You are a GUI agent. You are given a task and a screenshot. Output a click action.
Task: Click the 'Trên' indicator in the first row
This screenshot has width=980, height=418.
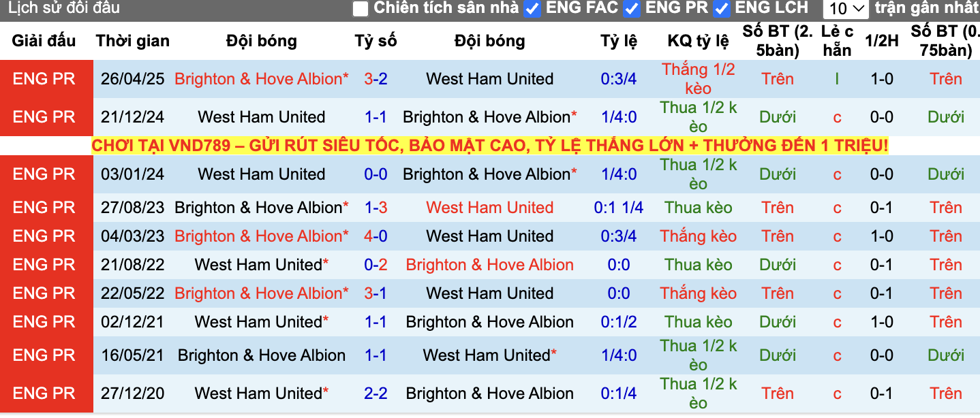(777, 78)
